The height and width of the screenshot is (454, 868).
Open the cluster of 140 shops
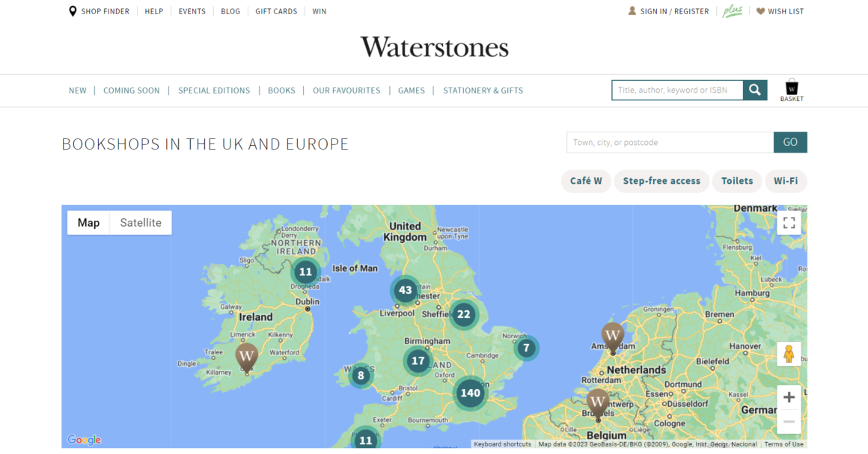click(470, 393)
